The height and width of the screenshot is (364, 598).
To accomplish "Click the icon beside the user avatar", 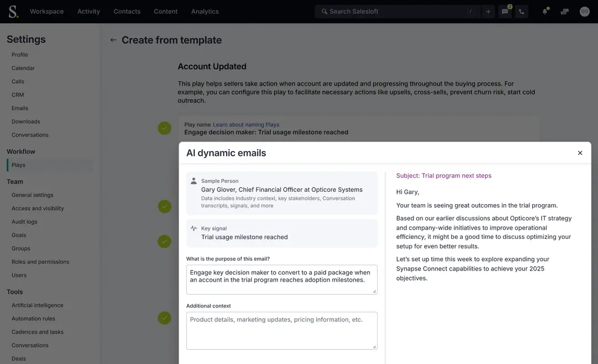I will pyautogui.click(x=565, y=12).
